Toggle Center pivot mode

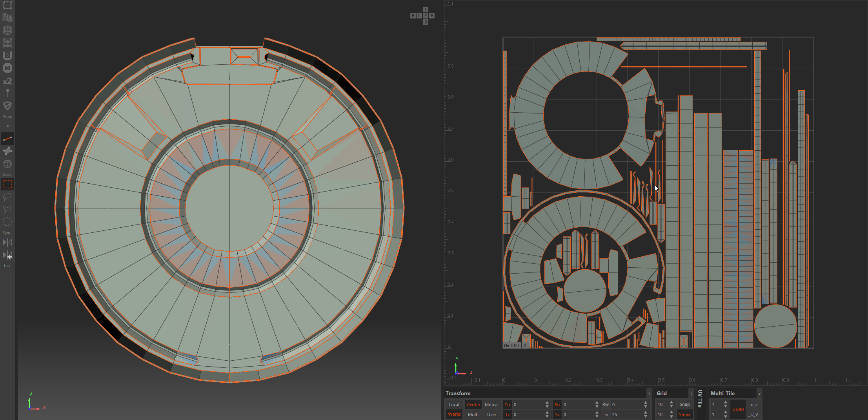(x=473, y=405)
